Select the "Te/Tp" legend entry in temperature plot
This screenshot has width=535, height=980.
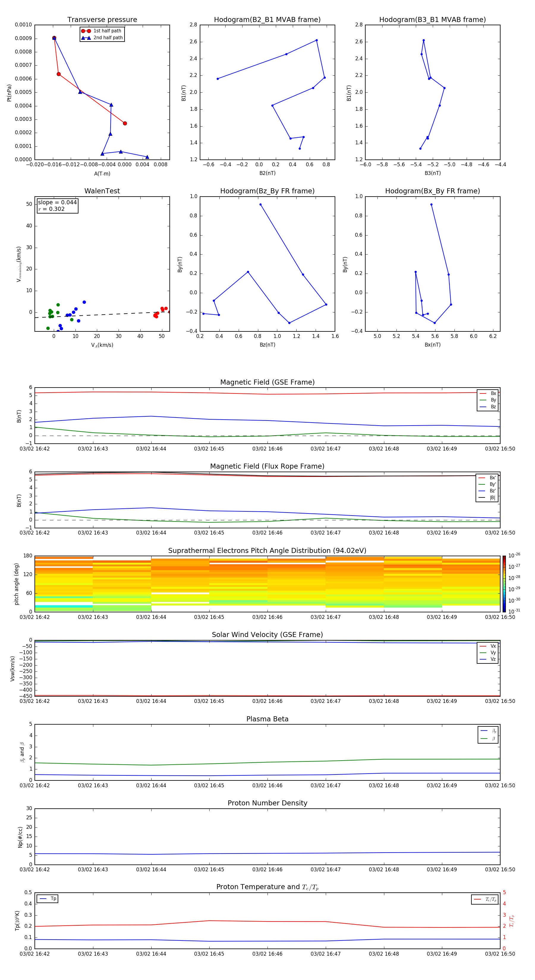(x=485, y=900)
